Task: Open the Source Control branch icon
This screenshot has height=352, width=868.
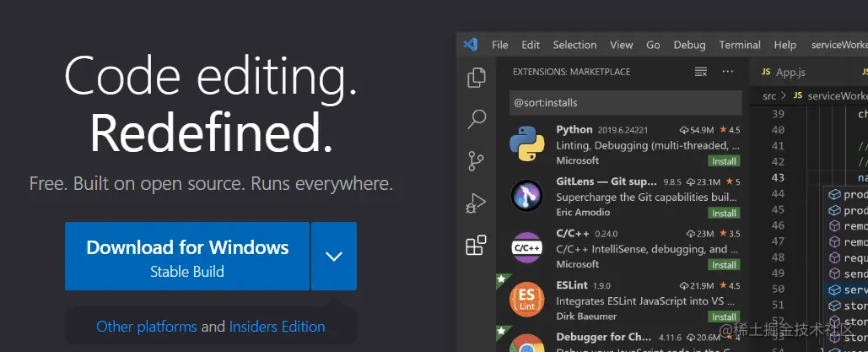Action: [476, 161]
